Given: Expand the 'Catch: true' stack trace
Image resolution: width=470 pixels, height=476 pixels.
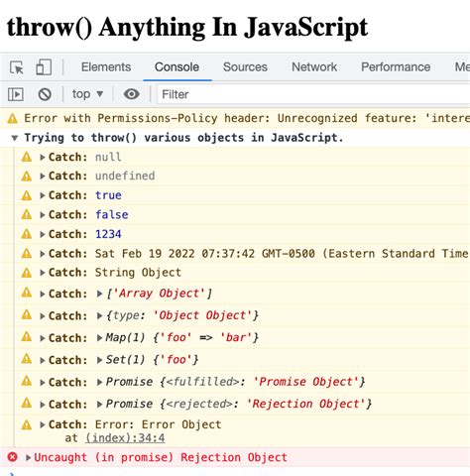Looking at the screenshot, I should point(43,195).
